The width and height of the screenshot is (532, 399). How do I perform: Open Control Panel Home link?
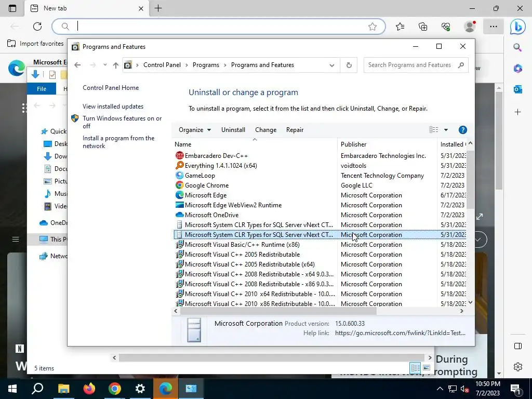coord(111,88)
